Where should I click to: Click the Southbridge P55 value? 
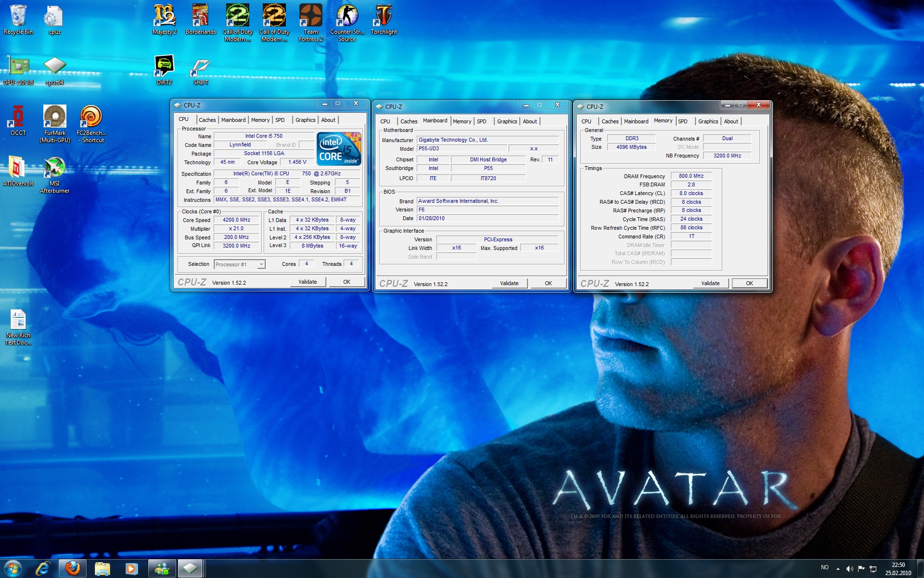click(x=488, y=168)
